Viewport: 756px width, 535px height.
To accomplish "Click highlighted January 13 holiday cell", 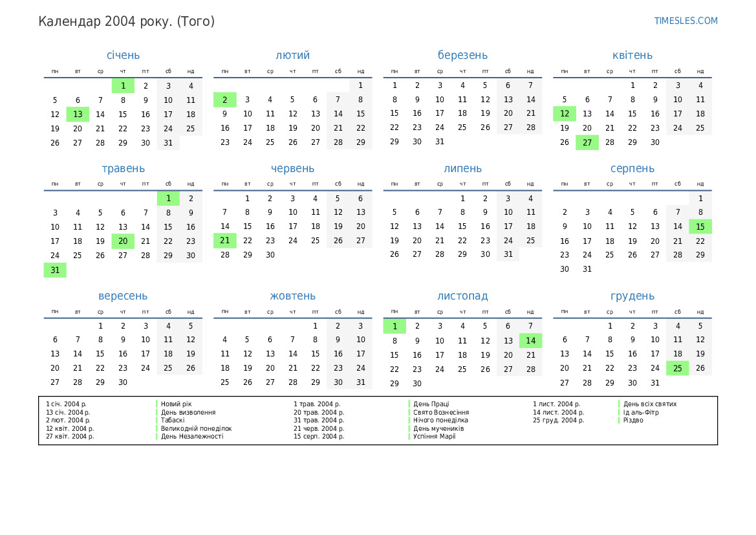I will (x=78, y=115).
